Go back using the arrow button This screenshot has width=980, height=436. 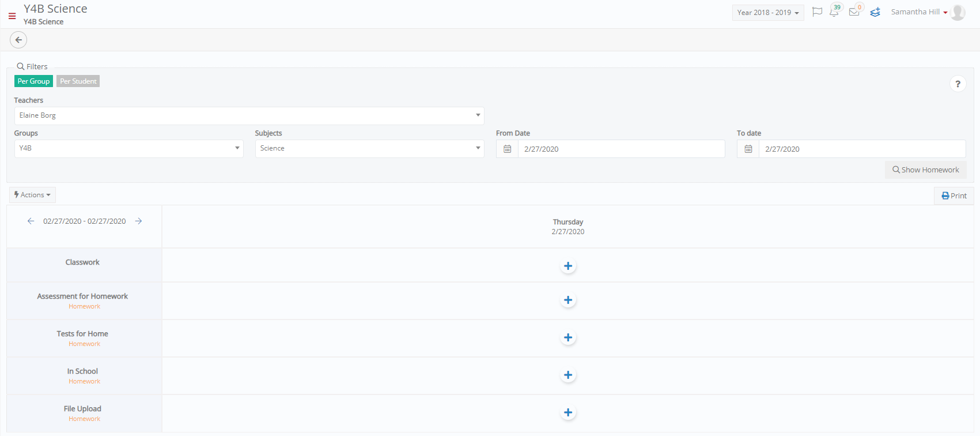18,40
